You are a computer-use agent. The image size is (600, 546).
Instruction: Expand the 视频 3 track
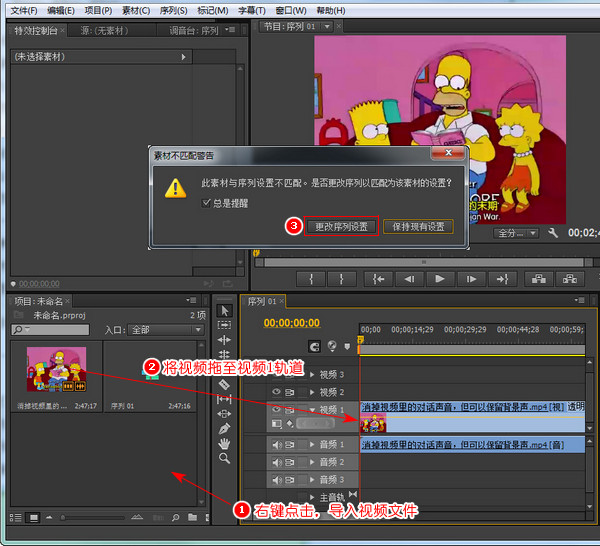pos(312,375)
